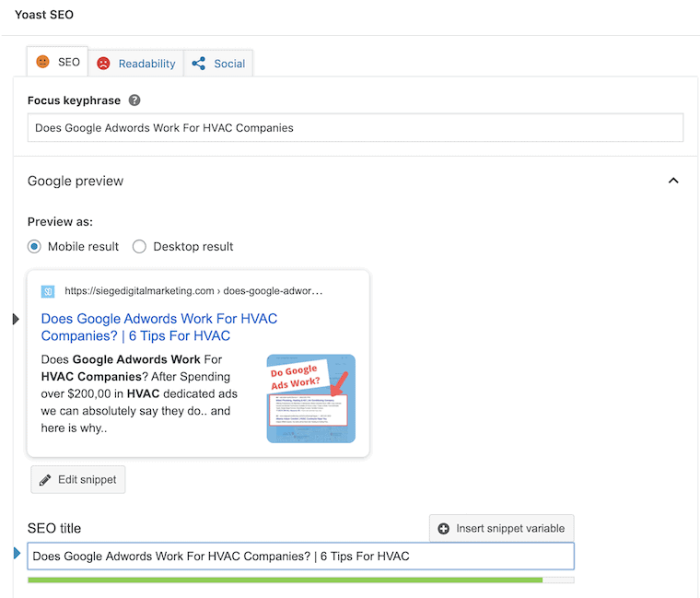The width and height of the screenshot is (700, 598).
Task: Click the preview URL siegedigitalmarketing.com
Action: click(193, 291)
